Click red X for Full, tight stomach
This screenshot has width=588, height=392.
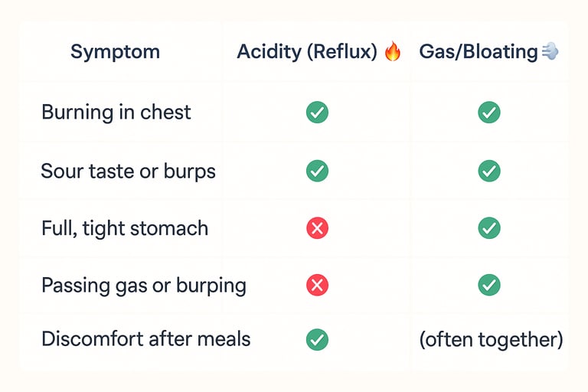(x=317, y=228)
